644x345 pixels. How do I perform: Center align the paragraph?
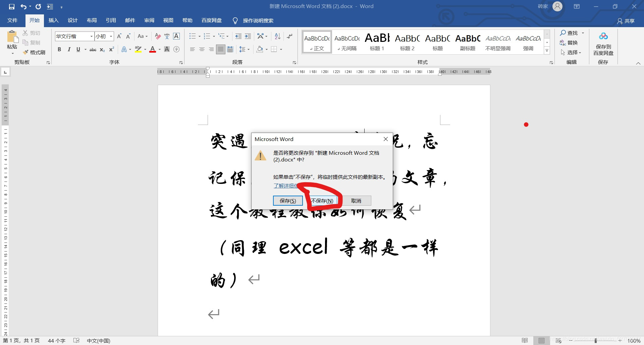(202, 50)
